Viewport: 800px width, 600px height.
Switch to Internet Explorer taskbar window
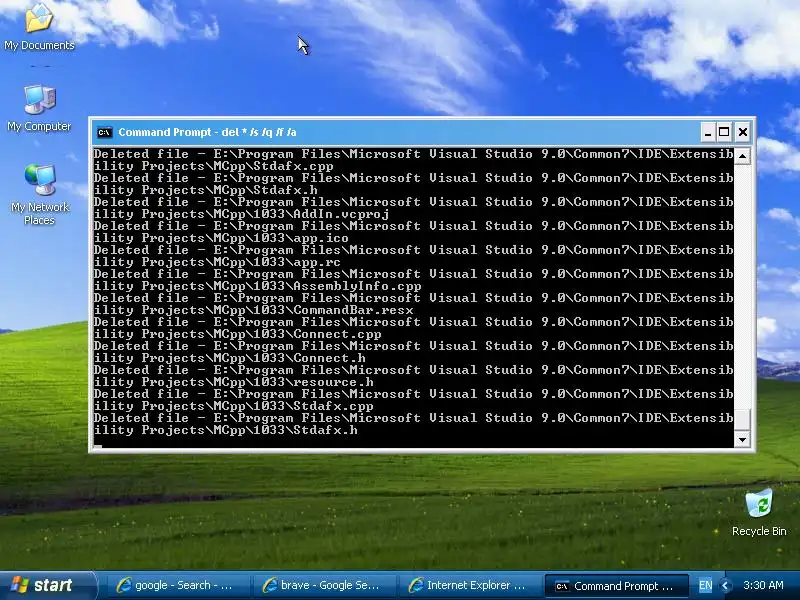[x=469, y=586]
